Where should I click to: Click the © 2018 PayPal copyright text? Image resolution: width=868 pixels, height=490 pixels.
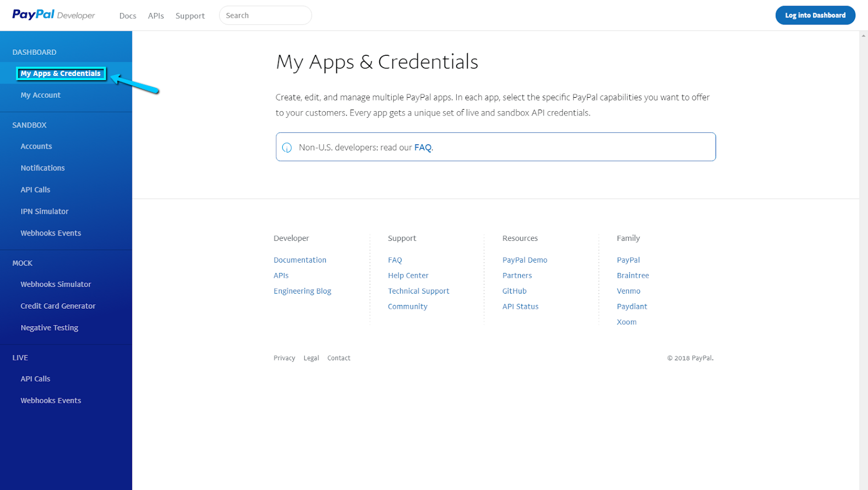(x=690, y=358)
